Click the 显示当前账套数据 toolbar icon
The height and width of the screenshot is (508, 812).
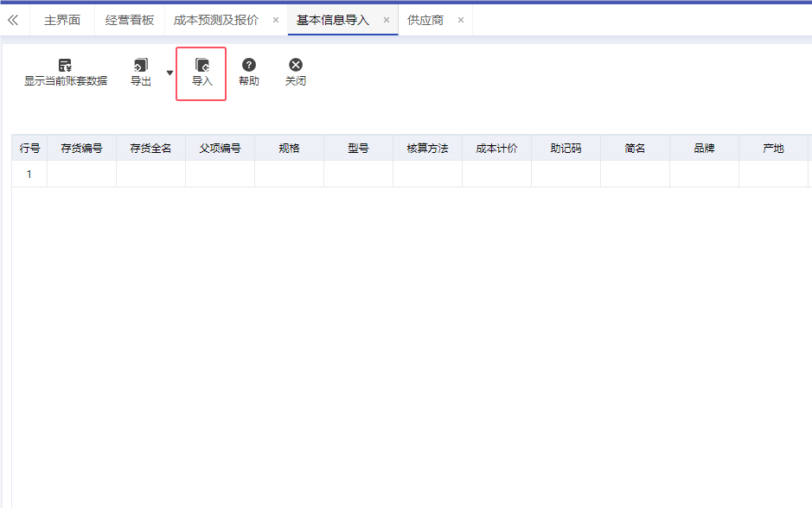click(65, 66)
